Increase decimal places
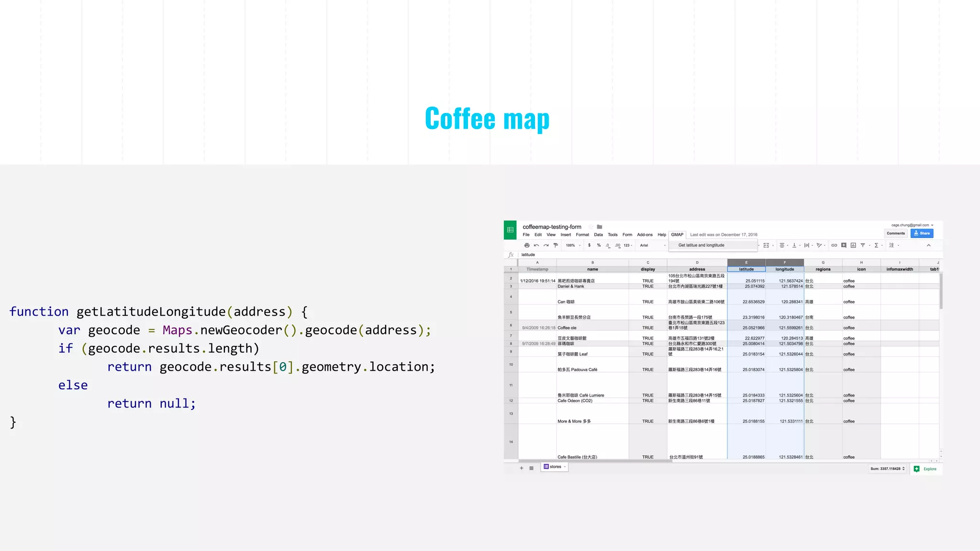This screenshot has height=551, width=980. [x=618, y=245]
